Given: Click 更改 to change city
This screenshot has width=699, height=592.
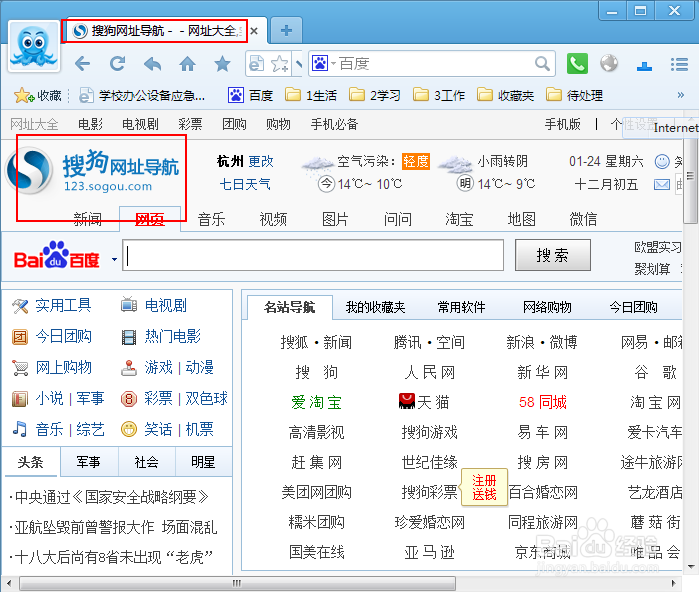Looking at the screenshot, I should click(261, 161).
